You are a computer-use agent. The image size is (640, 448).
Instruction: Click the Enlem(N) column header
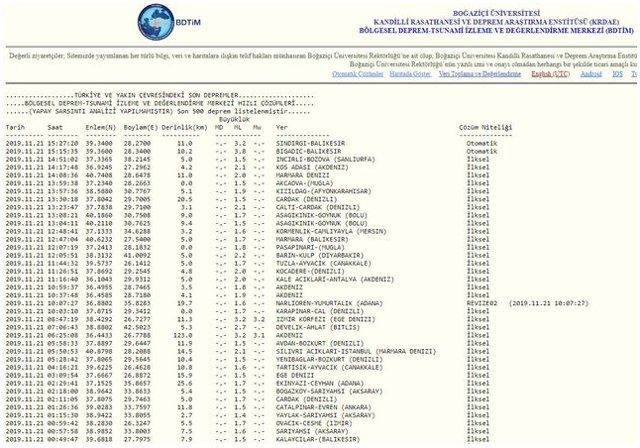coord(101,127)
